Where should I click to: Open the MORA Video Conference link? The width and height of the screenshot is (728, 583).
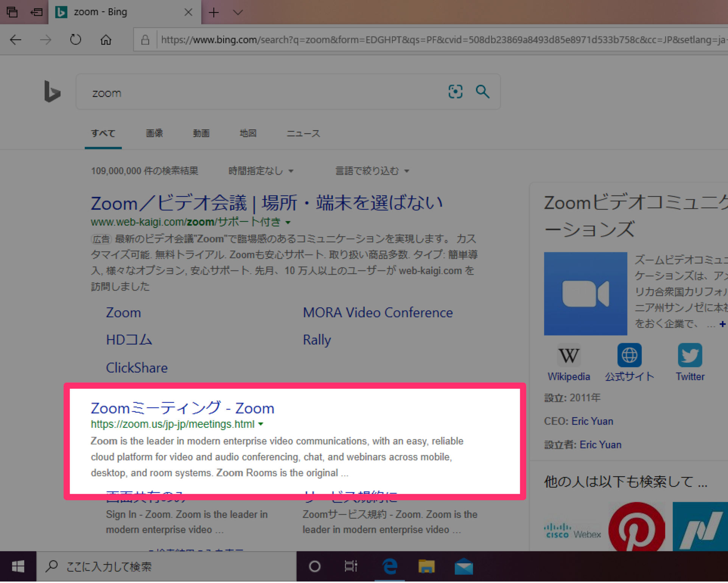tap(378, 312)
